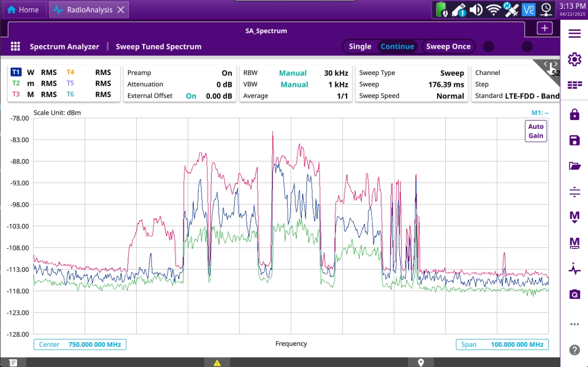Click the lock screen icon
The height and width of the screenshot is (367, 588).
pyautogui.click(x=574, y=115)
